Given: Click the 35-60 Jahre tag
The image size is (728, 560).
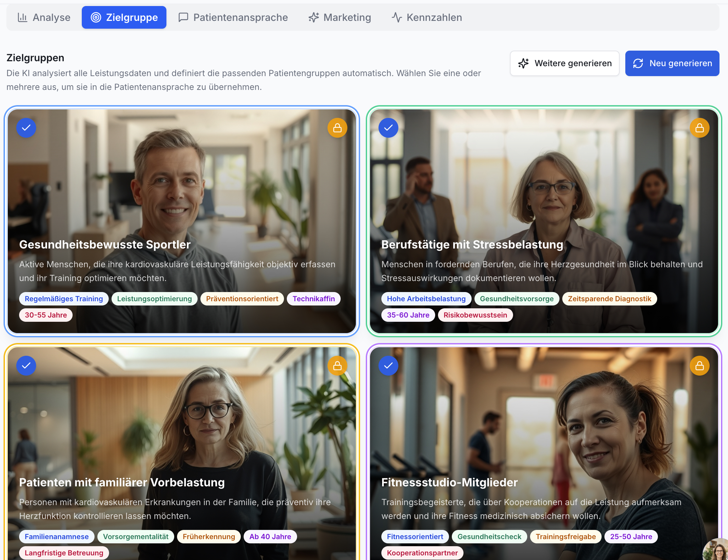Looking at the screenshot, I should 408,315.
